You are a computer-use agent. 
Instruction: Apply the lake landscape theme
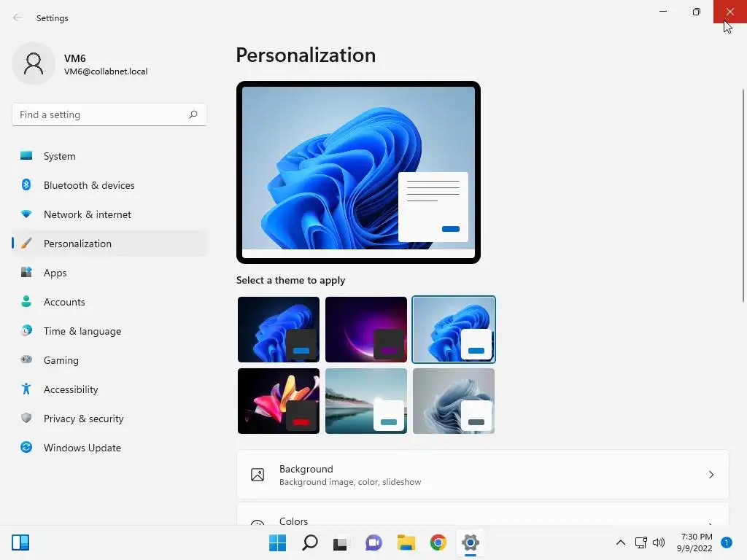(366, 401)
